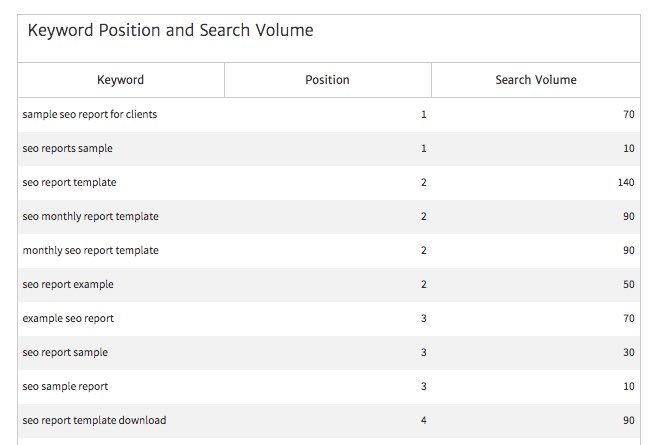Image resolution: width=653 pixels, height=445 pixels.
Task: Click the search volume value 140
Action: click(x=626, y=182)
